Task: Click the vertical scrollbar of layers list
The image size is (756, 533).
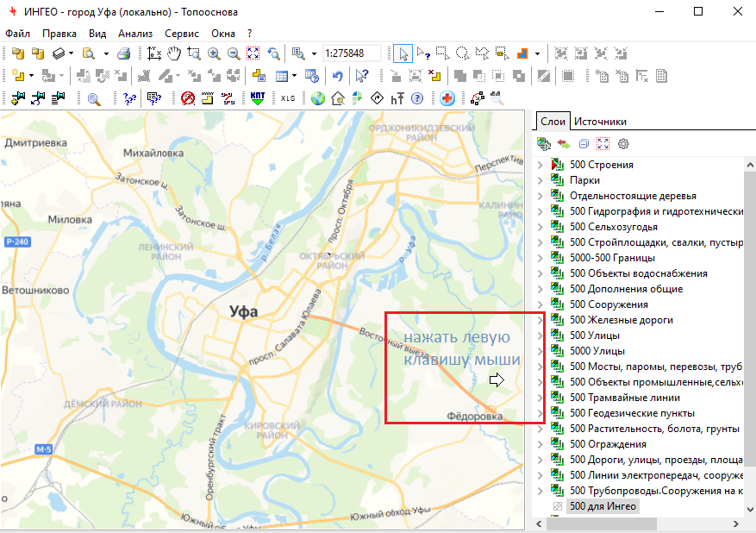Action: tap(750, 318)
